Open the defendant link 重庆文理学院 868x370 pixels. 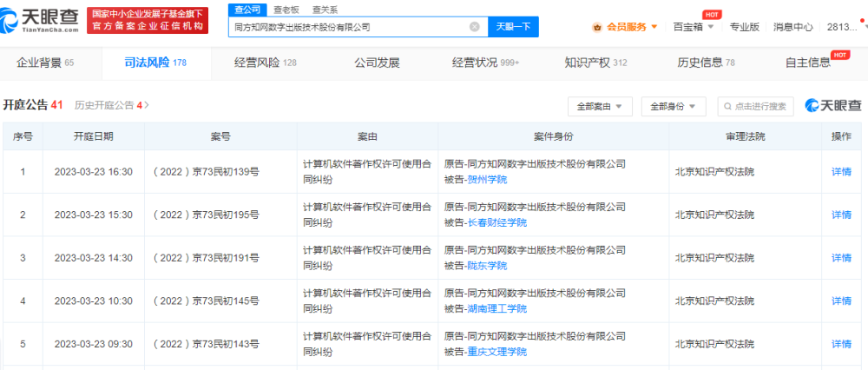[x=497, y=353]
